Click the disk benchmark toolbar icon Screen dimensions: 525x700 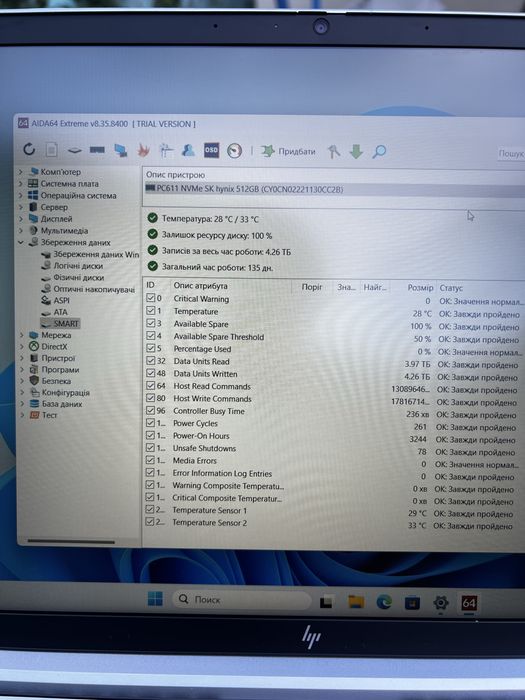pos(75,150)
